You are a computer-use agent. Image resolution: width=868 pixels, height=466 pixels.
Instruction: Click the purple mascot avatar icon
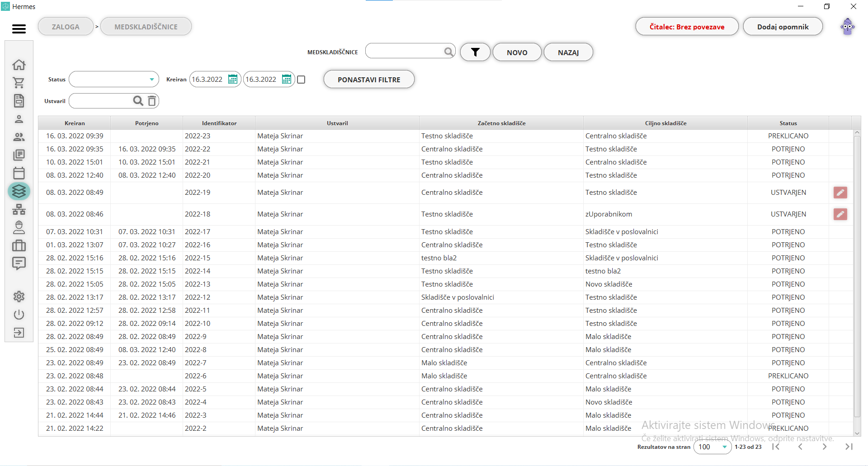848,27
